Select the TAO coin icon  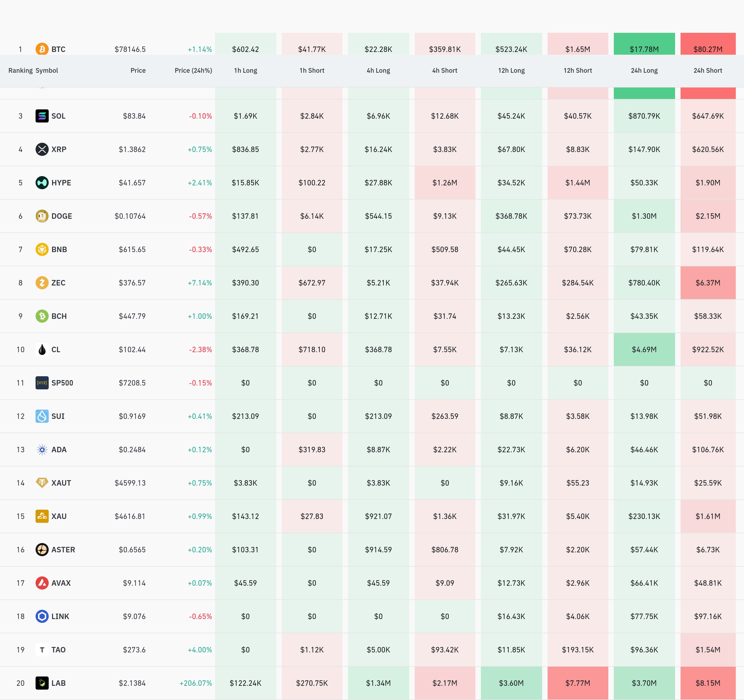(x=42, y=649)
